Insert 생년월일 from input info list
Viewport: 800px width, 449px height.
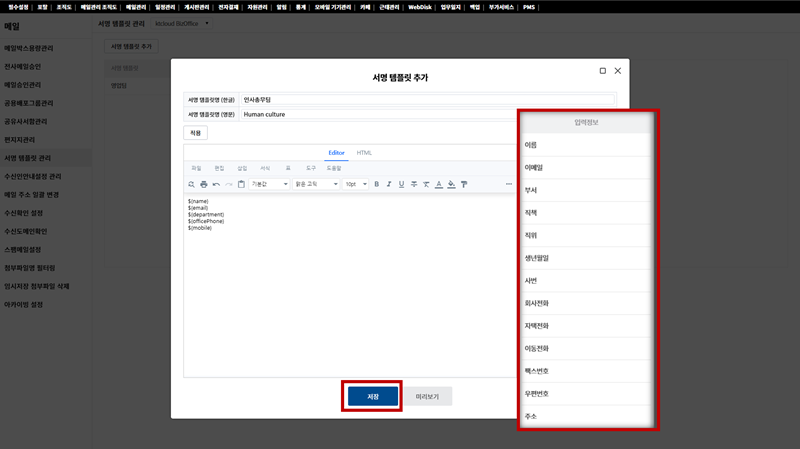point(586,258)
